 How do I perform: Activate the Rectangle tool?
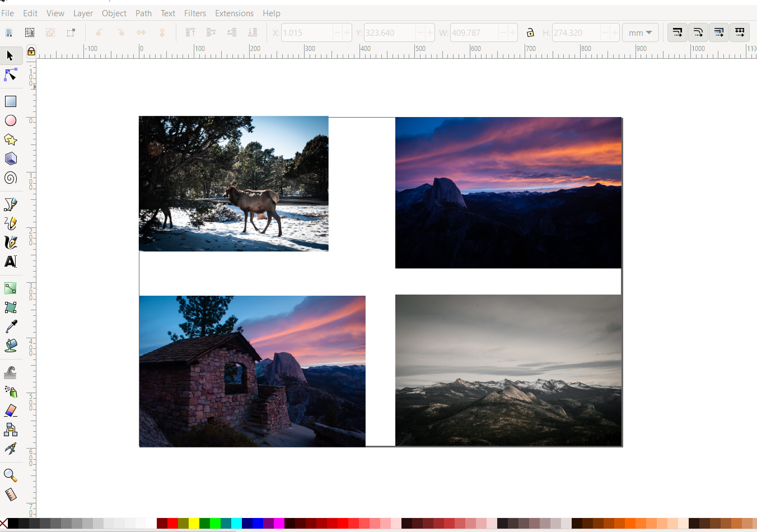[10, 101]
